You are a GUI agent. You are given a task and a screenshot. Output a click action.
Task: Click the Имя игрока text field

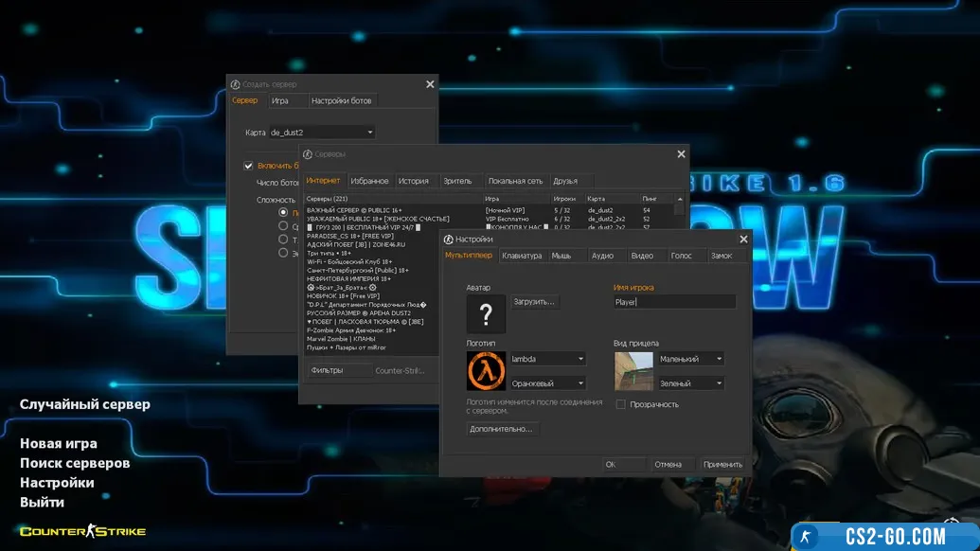pos(673,302)
